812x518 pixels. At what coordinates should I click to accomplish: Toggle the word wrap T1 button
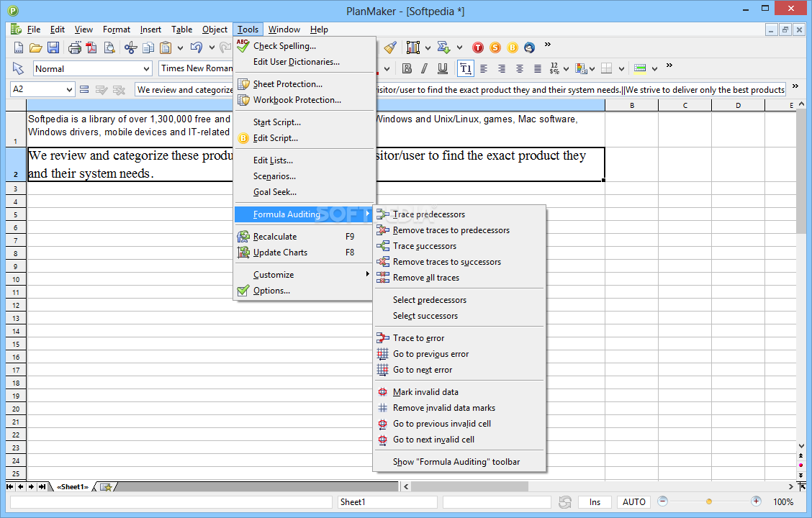pyautogui.click(x=466, y=69)
